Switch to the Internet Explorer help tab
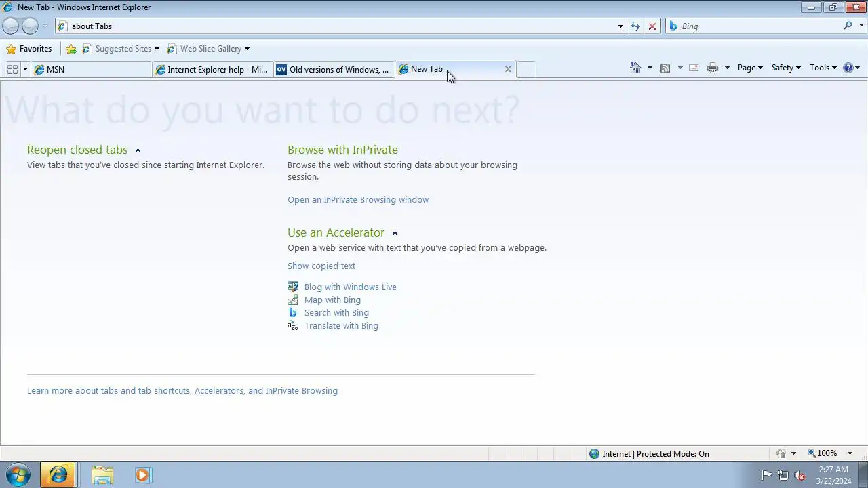Screen dimensions: 868x488 [213, 69]
